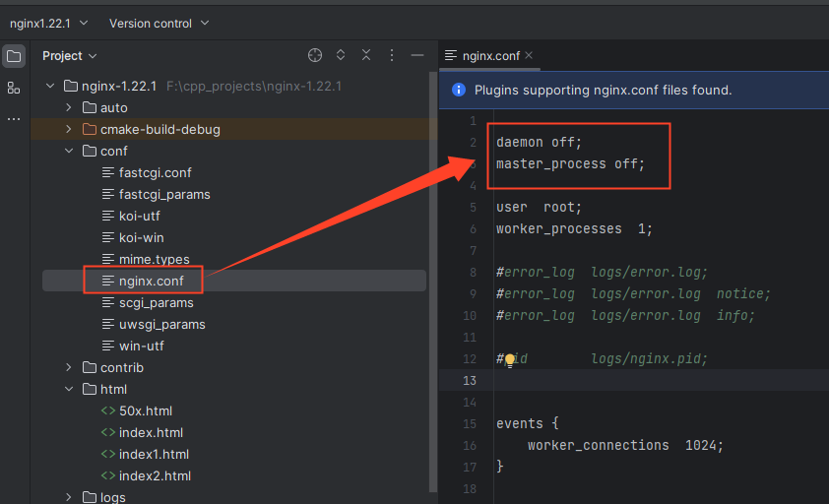Click the nginx-1.22.1 root folder icon

click(71, 86)
